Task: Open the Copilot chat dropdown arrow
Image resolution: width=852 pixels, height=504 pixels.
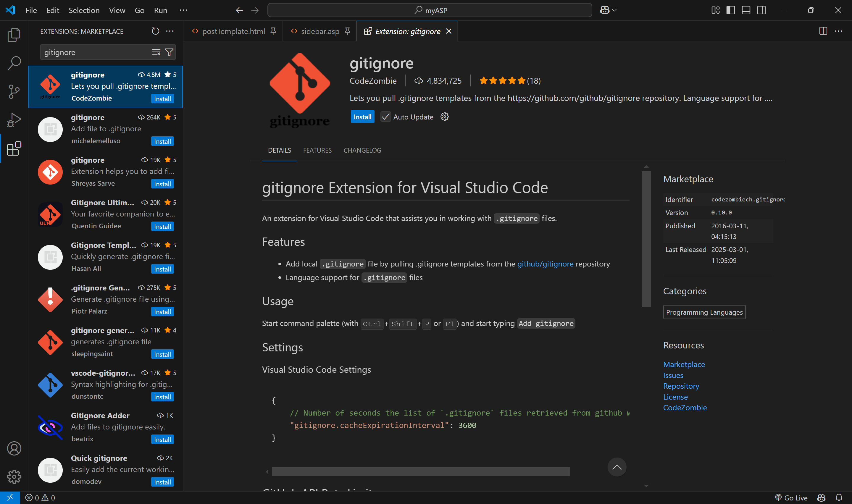Action: coord(614,10)
